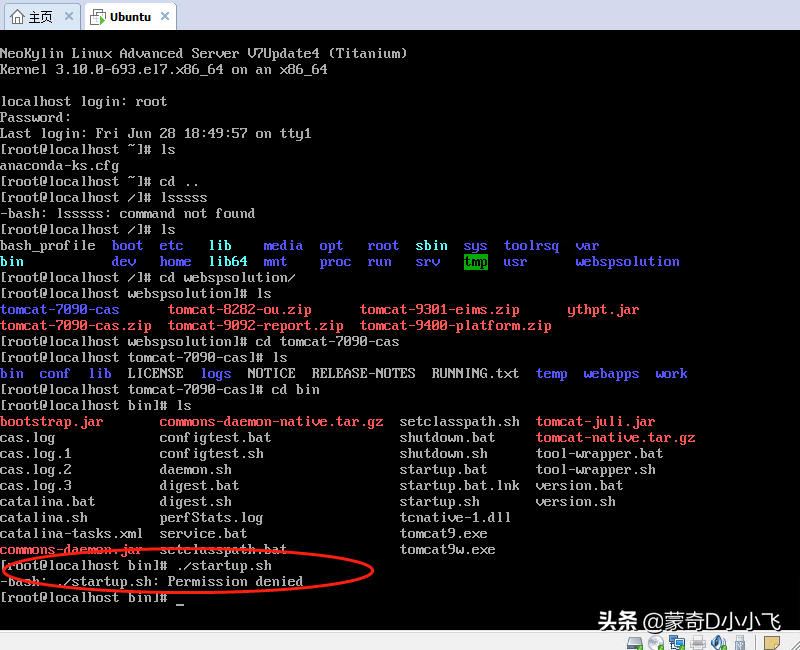Screen dimensions: 800x650
Task: Click the tool-wrapper.bat file name
Action: click(599, 454)
